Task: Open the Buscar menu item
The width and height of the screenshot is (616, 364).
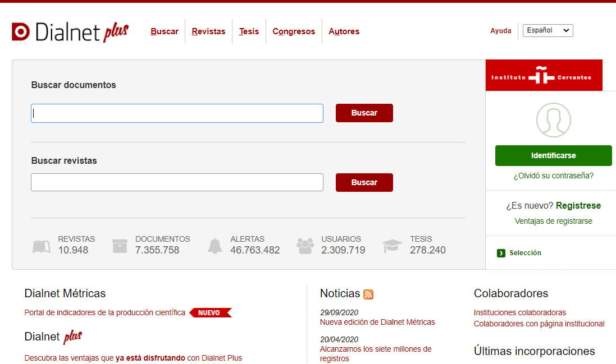Action: click(164, 31)
